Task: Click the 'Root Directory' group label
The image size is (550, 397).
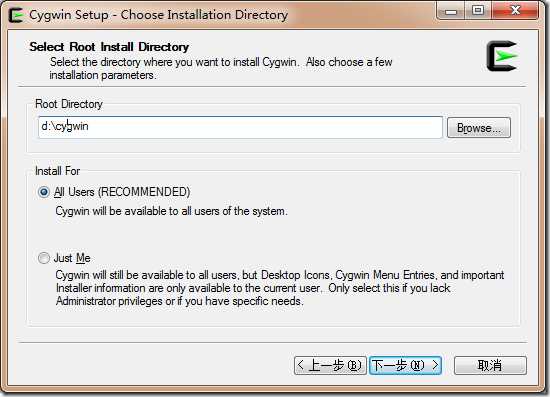Action: pyautogui.click(x=69, y=104)
